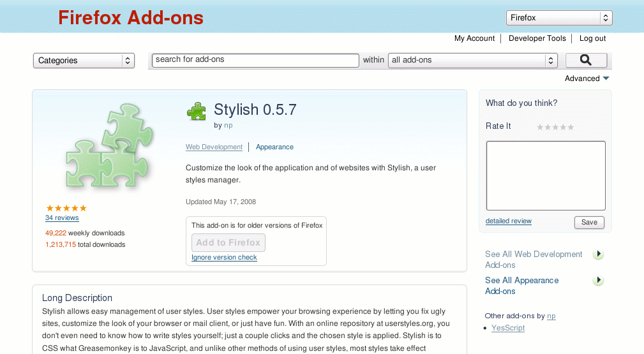Click arrow icon next to See All Web Development

pos(599,254)
